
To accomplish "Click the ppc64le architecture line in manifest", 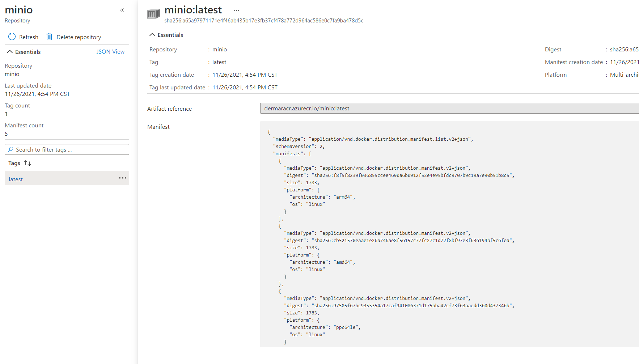I will tap(325, 327).
